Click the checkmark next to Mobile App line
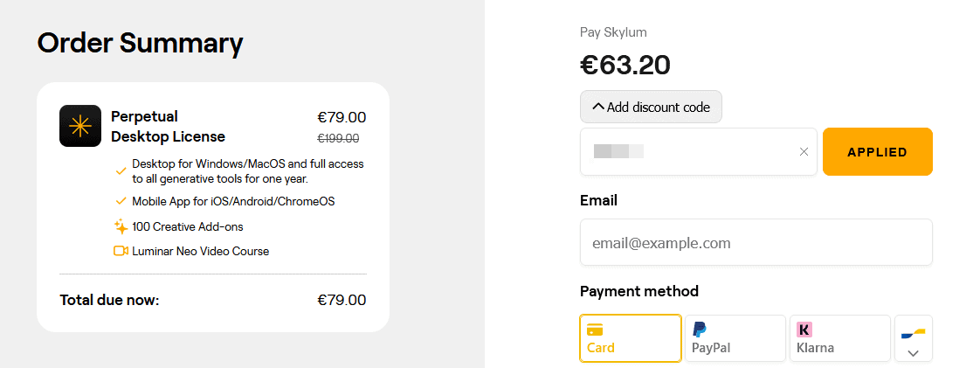980x368 pixels. 121,201
